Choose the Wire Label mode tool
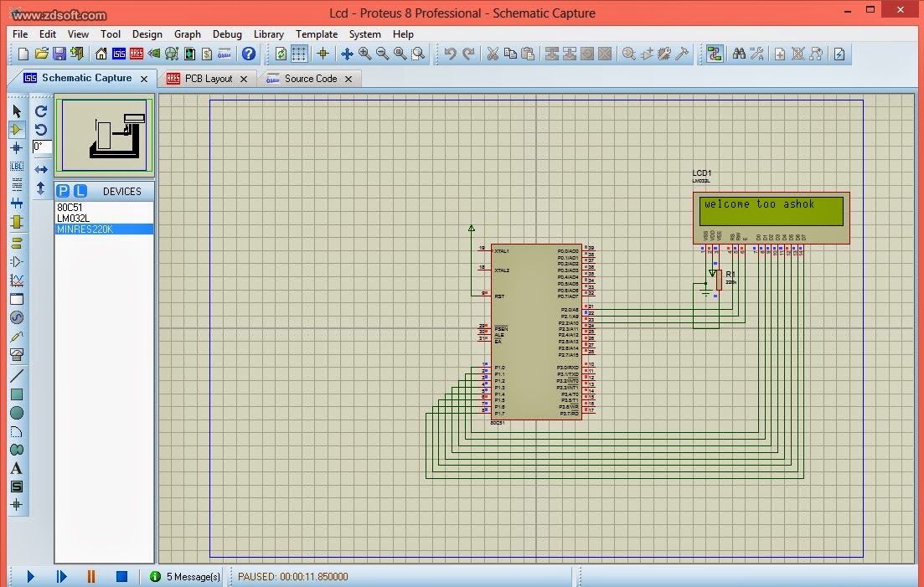 pos(17,167)
